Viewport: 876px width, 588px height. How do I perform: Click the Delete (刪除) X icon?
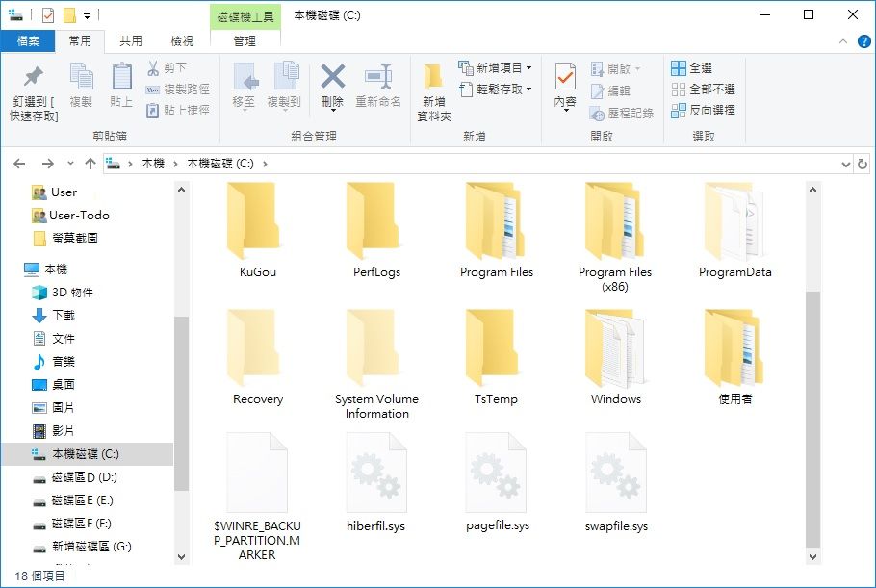pos(332,76)
